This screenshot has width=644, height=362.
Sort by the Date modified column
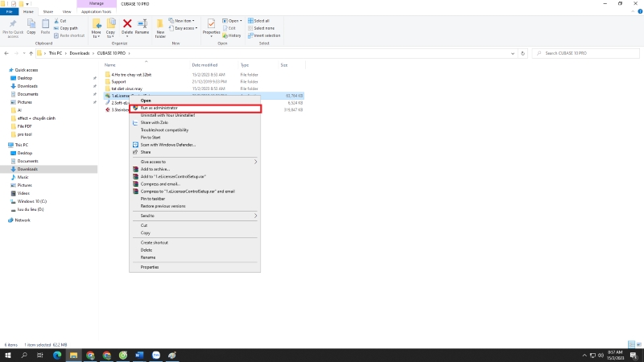(204, 65)
